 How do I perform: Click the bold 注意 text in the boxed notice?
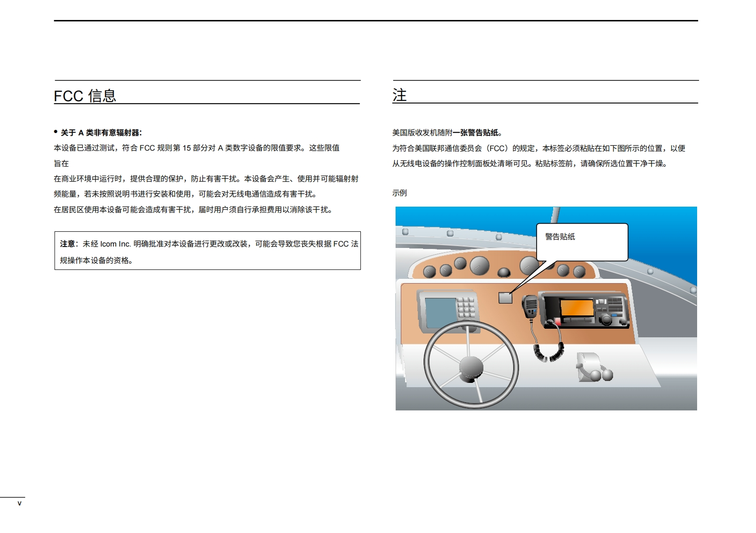pos(67,244)
